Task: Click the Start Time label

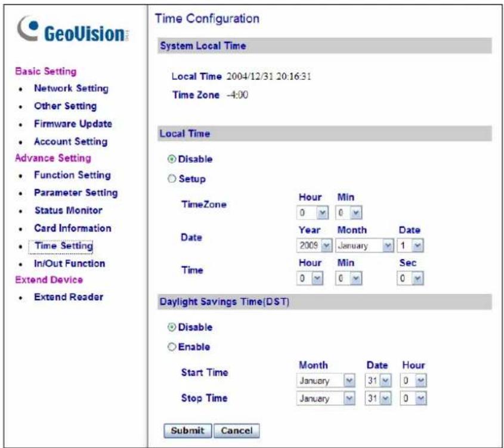Action: coord(205,372)
